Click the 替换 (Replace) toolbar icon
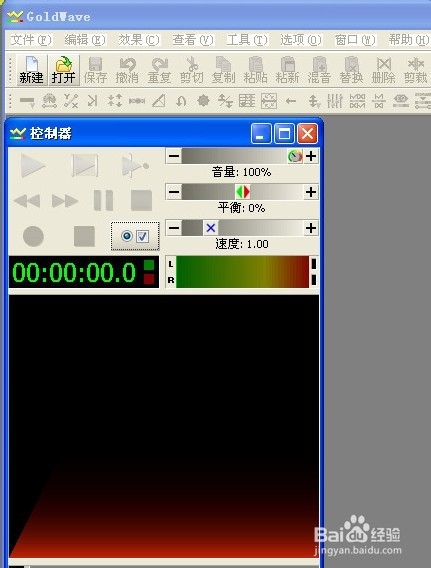431x568 pixels. click(x=351, y=70)
